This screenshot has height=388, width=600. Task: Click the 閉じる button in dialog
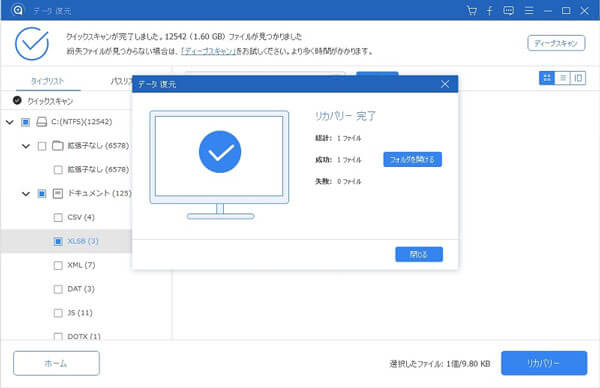tap(419, 254)
